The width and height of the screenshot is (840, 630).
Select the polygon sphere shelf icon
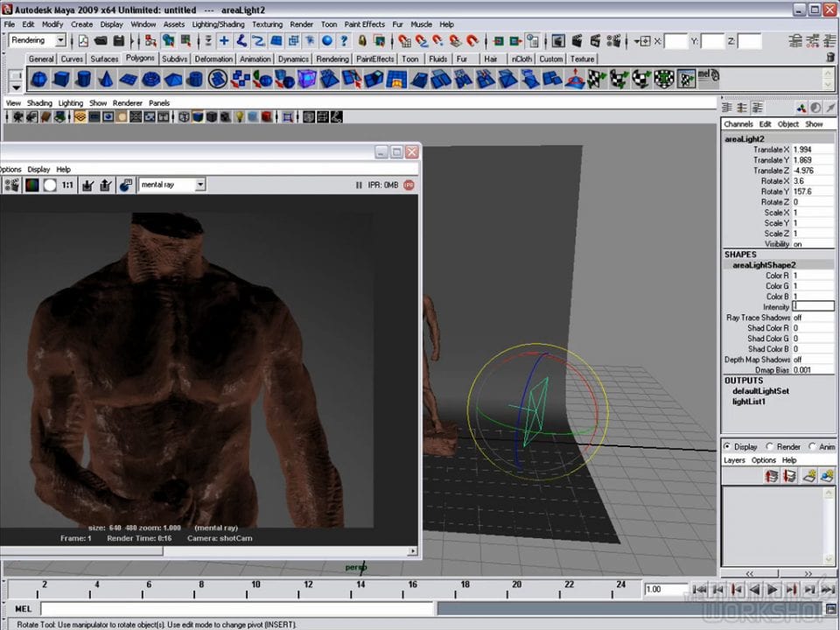point(38,80)
